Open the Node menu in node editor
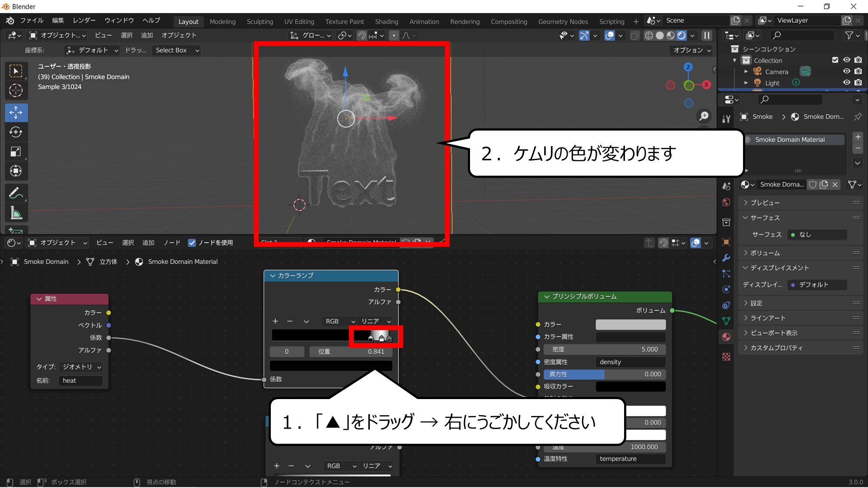This screenshot has width=868, height=488. point(172,243)
